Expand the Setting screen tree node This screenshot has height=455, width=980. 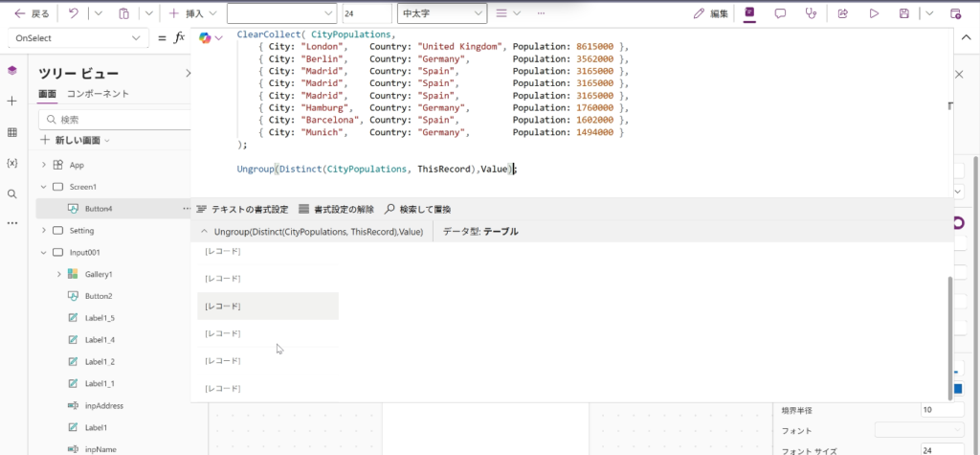43,231
